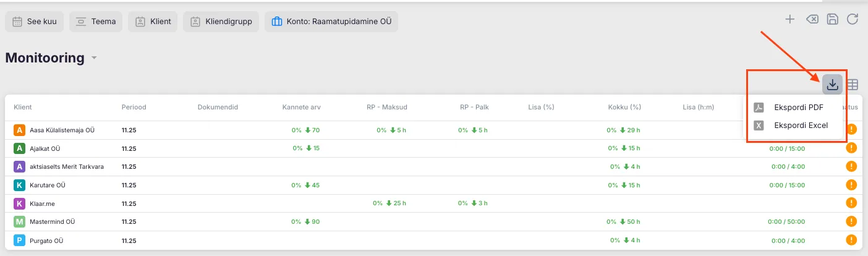Viewport: 868px width, 256px height.
Task: Click the Teema filter button
Action: pos(96,22)
